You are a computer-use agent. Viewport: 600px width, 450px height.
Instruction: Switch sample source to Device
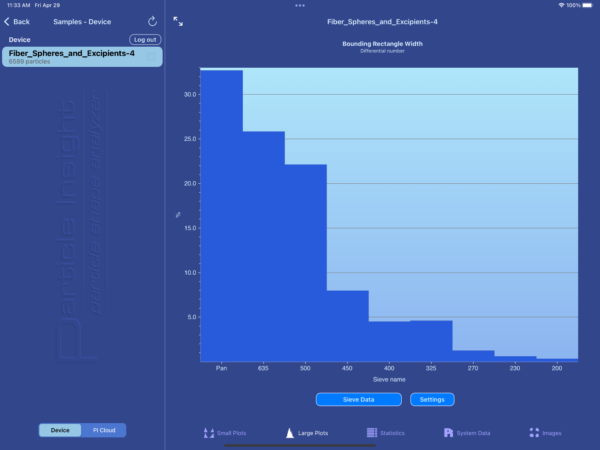click(60, 430)
